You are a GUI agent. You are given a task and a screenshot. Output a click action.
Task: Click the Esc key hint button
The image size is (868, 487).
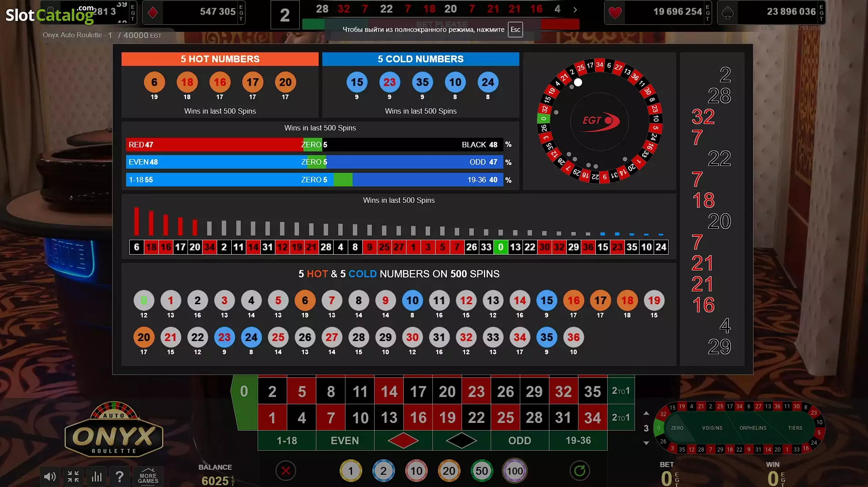pos(515,30)
